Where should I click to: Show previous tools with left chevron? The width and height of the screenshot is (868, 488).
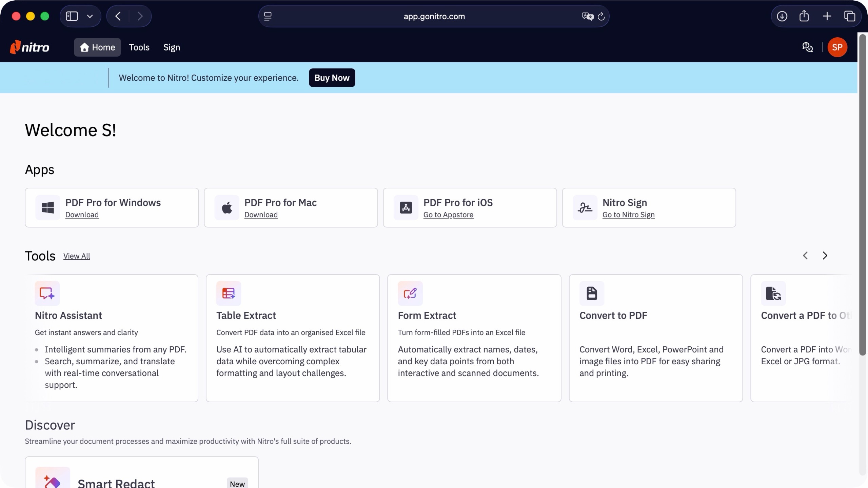(805, 256)
